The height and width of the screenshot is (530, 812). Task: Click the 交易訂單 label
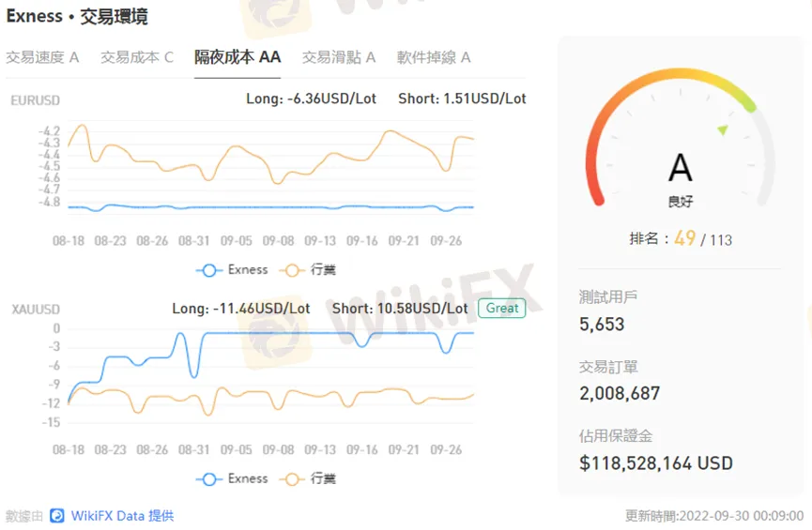pos(608,367)
